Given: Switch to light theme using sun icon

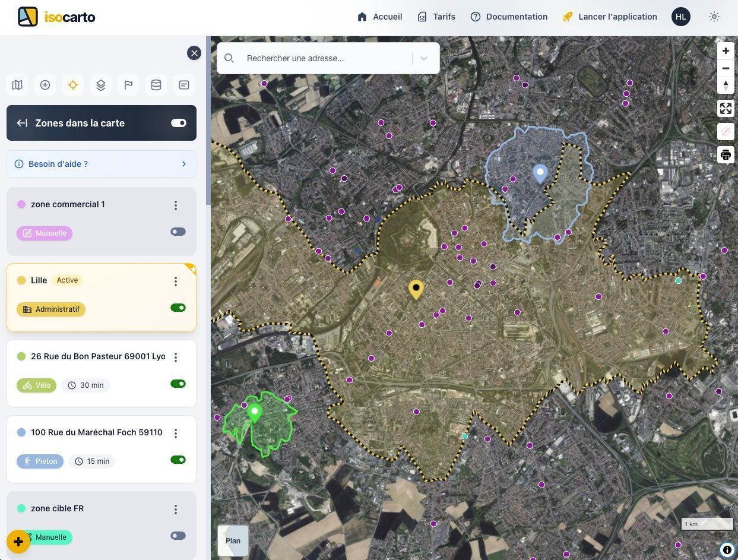Looking at the screenshot, I should click(x=714, y=17).
